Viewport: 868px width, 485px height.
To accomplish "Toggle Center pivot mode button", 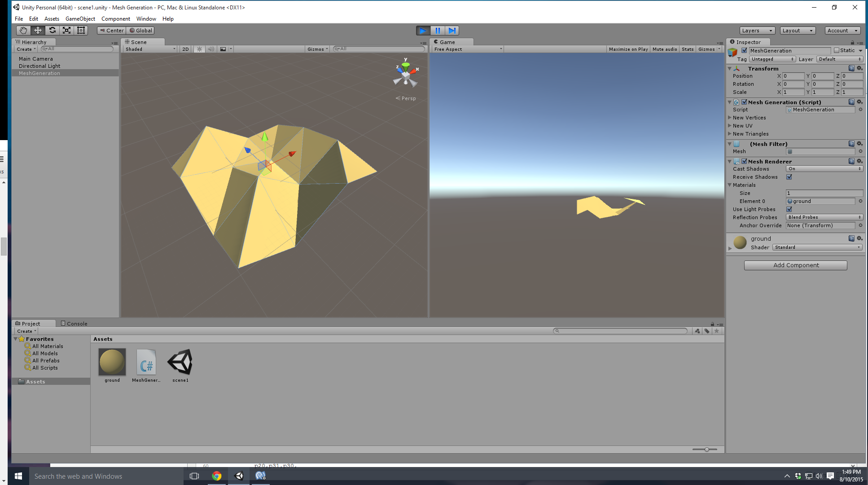I will click(x=111, y=31).
